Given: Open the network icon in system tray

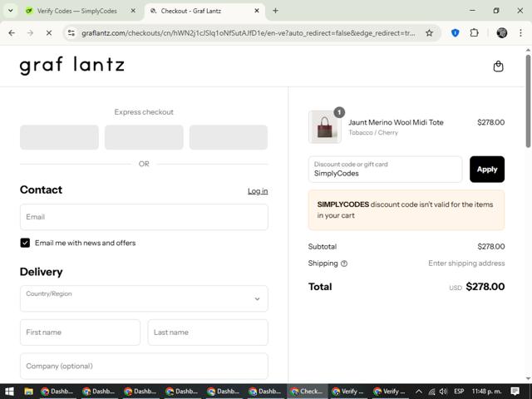Looking at the screenshot, I should point(431,392).
